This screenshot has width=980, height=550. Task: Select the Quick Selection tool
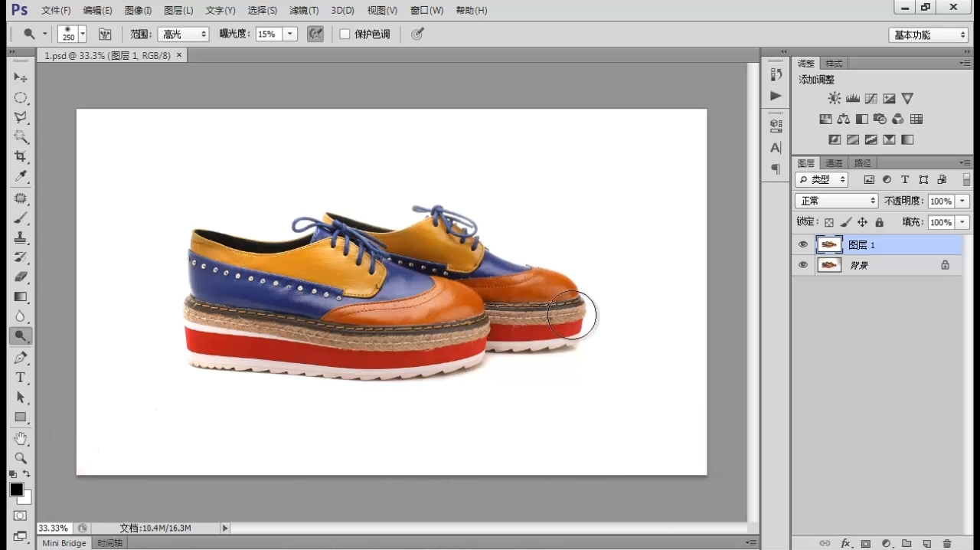[21, 137]
